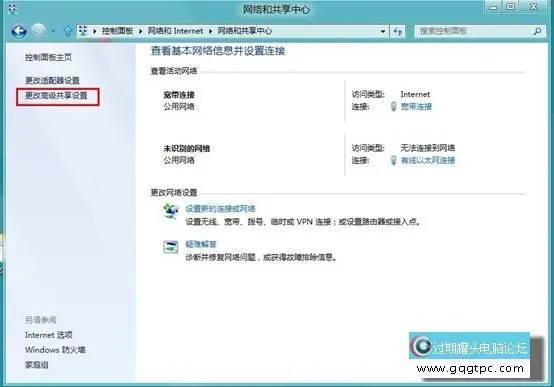Open 更改适配器设置 in sidebar

(x=52, y=81)
